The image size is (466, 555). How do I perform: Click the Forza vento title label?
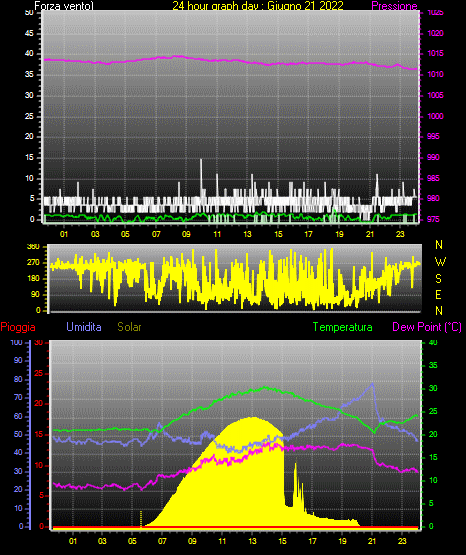pos(64,6)
